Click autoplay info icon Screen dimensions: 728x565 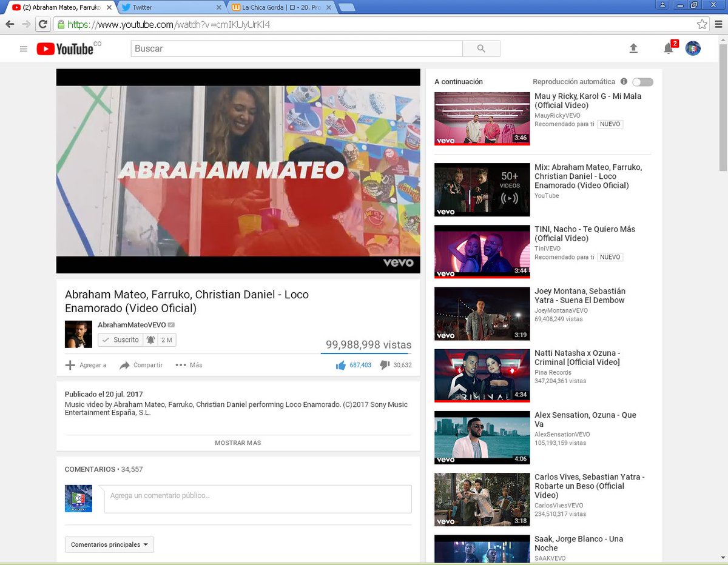point(624,81)
